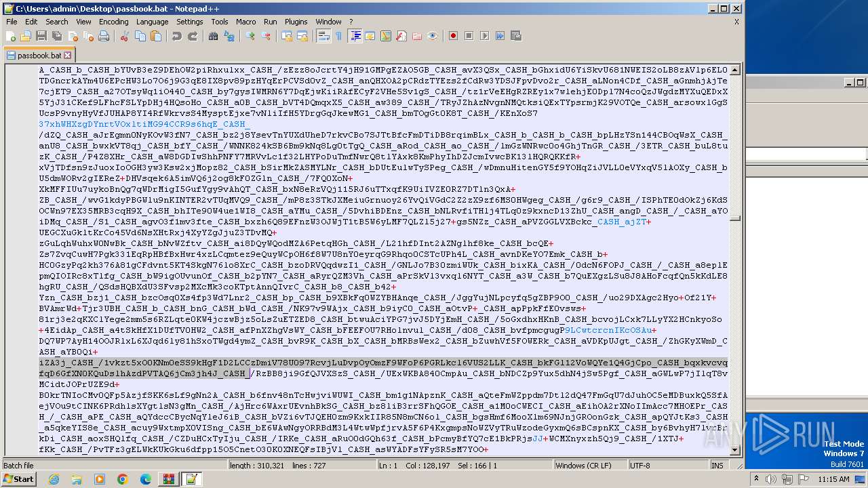
Task: Click the Windows Start button
Action: coord(18,479)
